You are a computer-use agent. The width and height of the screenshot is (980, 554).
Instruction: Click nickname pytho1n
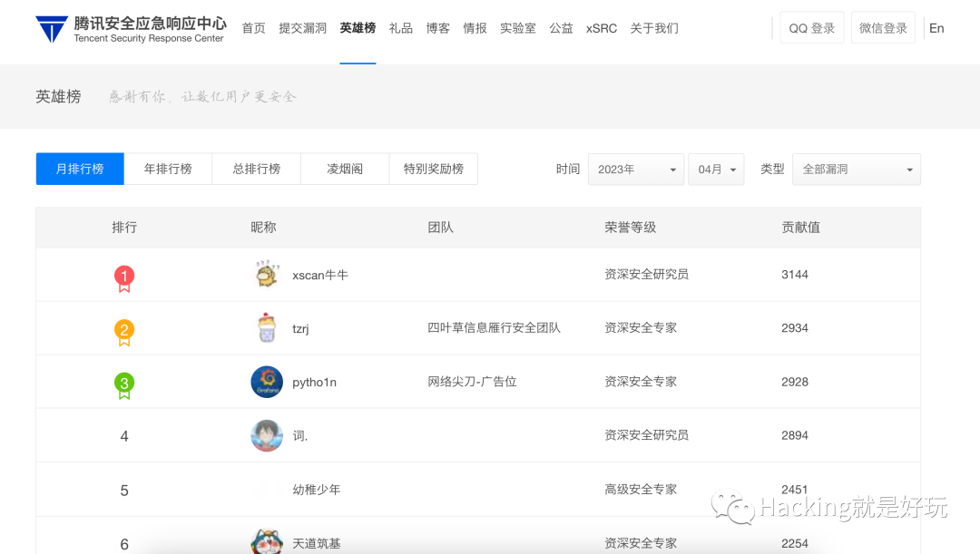pyautogui.click(x=314, y=383)
